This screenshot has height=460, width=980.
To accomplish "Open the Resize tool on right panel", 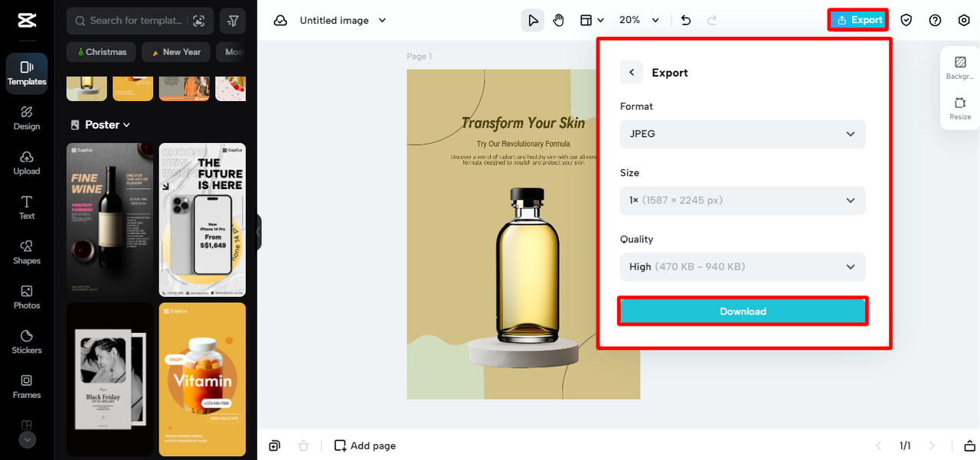I will point(960,108).
